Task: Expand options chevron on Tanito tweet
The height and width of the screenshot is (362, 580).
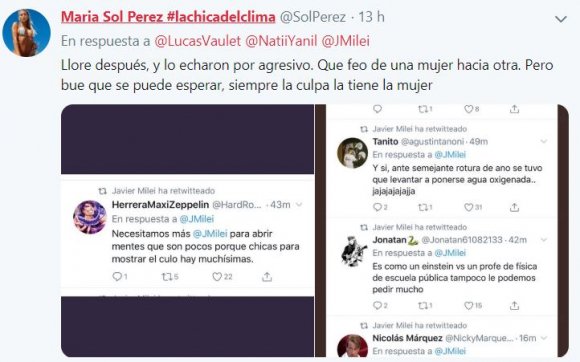Action: [x=544, y=142]
